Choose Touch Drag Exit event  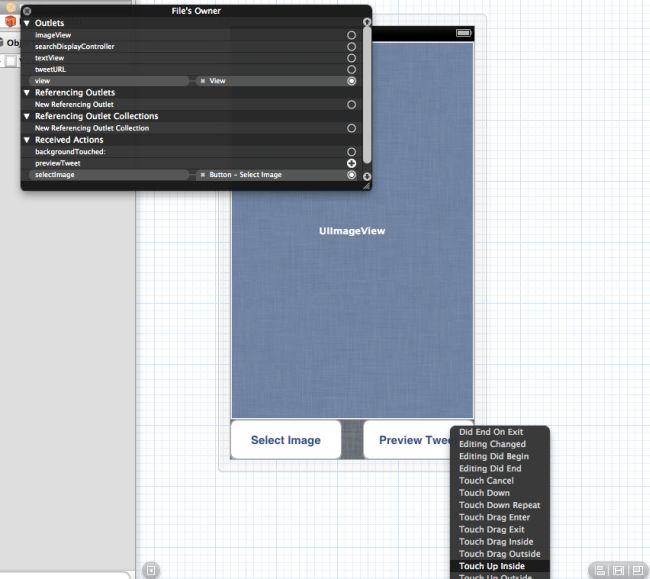pyautogui.click(x=492, y=530)
